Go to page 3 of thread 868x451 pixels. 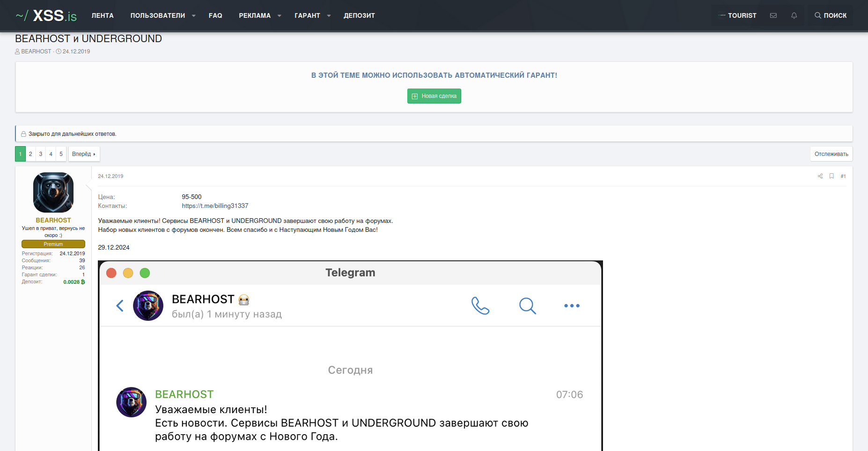click(41, 154)
